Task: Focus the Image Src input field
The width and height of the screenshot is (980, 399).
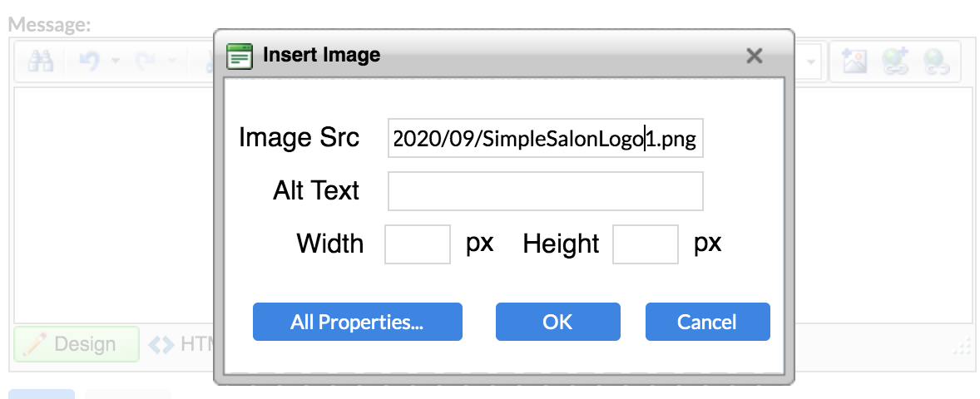Action: [546, 138]
